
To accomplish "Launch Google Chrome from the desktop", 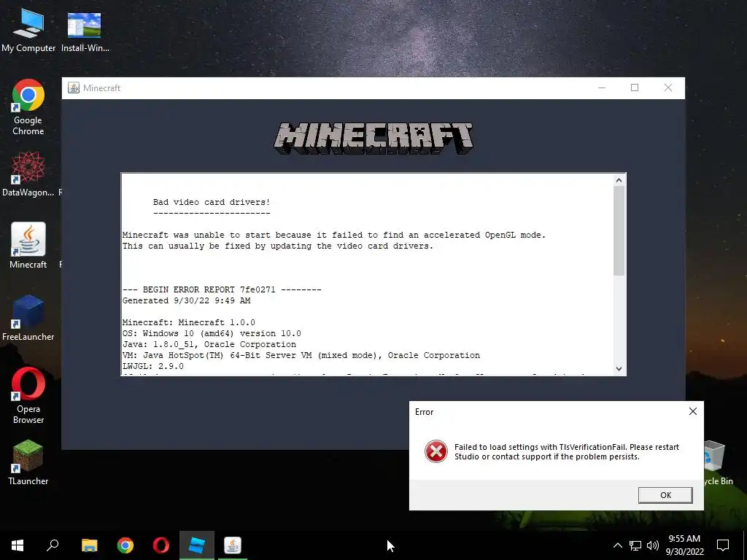I will pos(28,107).
